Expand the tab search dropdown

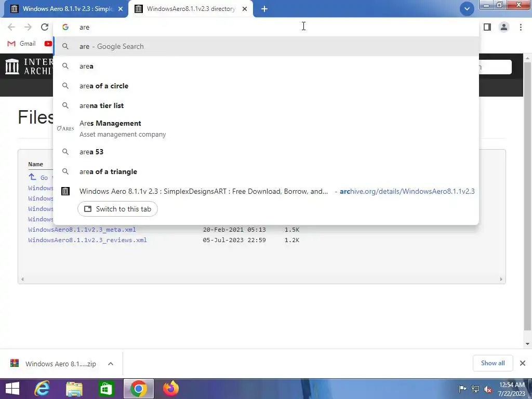(x=467, y=9)
